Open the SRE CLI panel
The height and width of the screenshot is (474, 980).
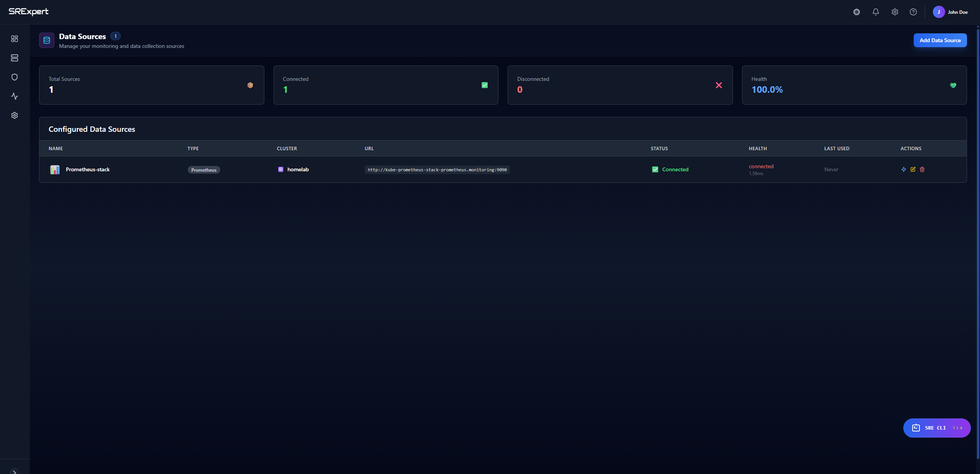point(936,428)
